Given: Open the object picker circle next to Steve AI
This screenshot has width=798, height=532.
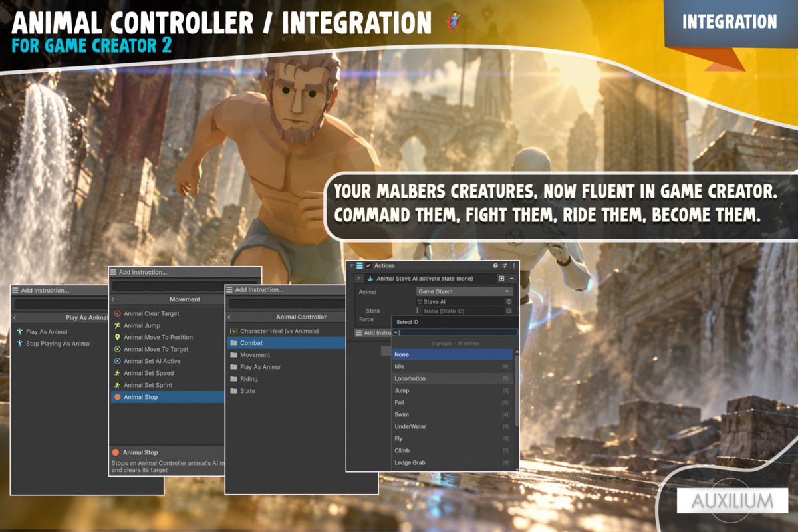Looking at the screenshot, I should coord(509,301).
